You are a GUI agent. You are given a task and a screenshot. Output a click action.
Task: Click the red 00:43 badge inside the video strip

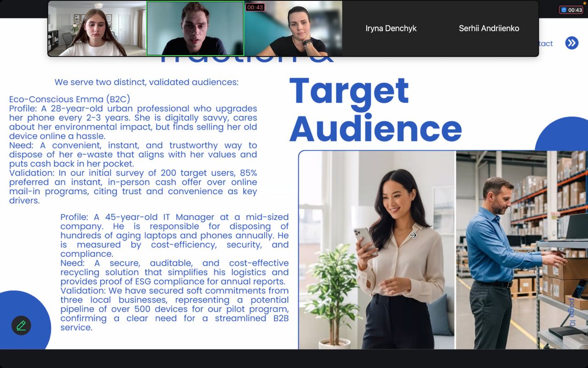tap(255, 7)
